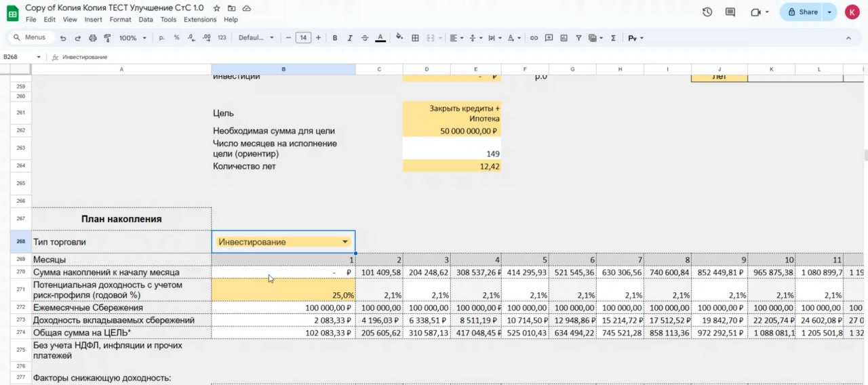Image resolution: width=868 pixels, height=385 pixels.
Task: Open the Google account avatar K
Action: 852,12
